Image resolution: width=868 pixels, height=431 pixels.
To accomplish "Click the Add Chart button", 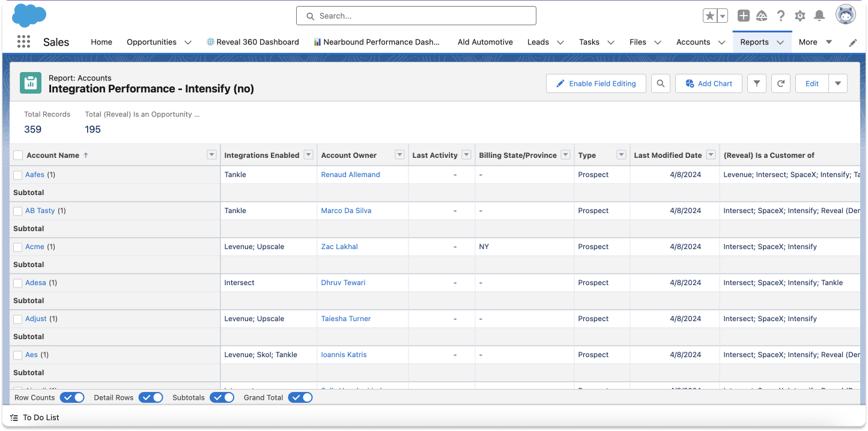I will pos(709,83).
